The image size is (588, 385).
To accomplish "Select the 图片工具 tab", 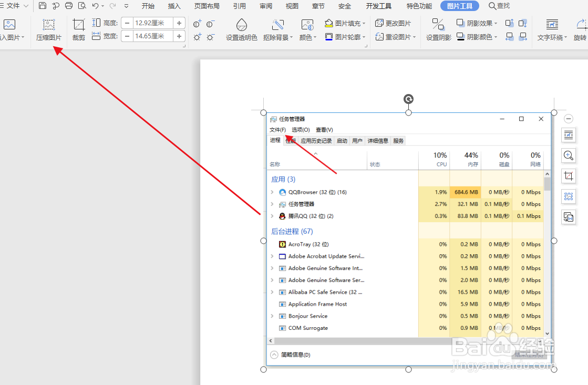I will (x=460, y=6).
